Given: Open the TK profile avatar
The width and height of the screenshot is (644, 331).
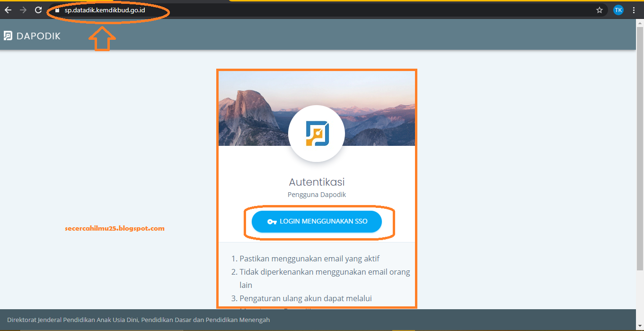Looking at the screenshot, I should (x=618, y=10).
